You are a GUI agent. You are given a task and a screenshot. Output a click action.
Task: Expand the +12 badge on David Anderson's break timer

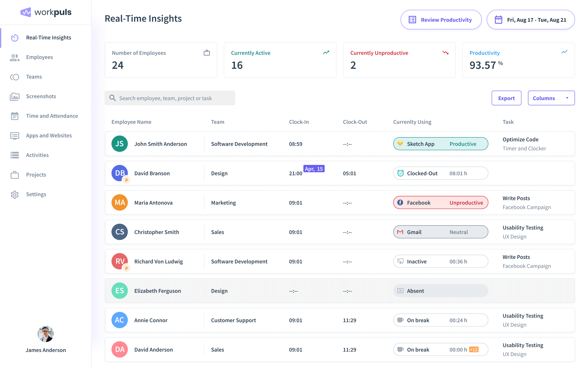click(x=474, y=350)
